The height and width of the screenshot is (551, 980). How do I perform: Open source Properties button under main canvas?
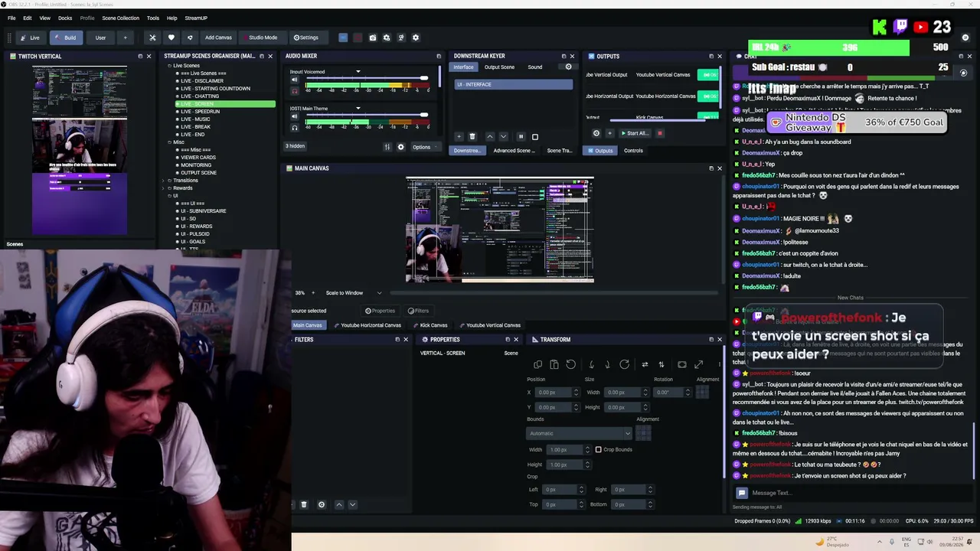tap(380, 311)
